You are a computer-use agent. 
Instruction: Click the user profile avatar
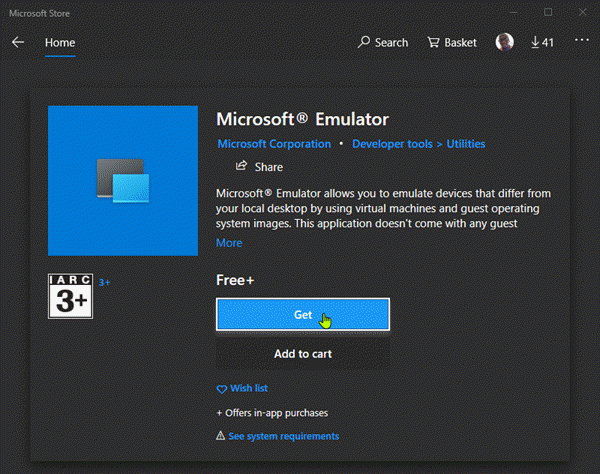pyautogui.click(x=505, y=43)
